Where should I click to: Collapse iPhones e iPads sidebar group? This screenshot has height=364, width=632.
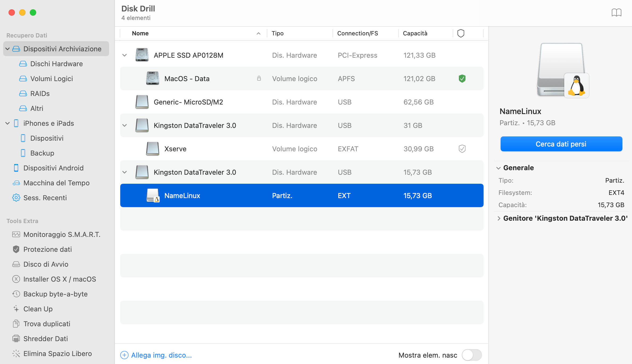pyautogui.click(x=7, y=123)
